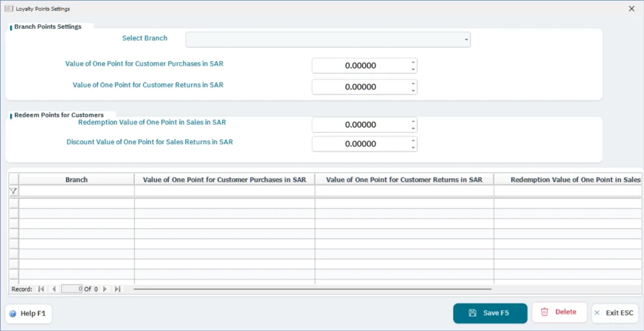Sort by Customer Purchases column header
Viewport: 644px width, 331px height.
tap(224, 180)
